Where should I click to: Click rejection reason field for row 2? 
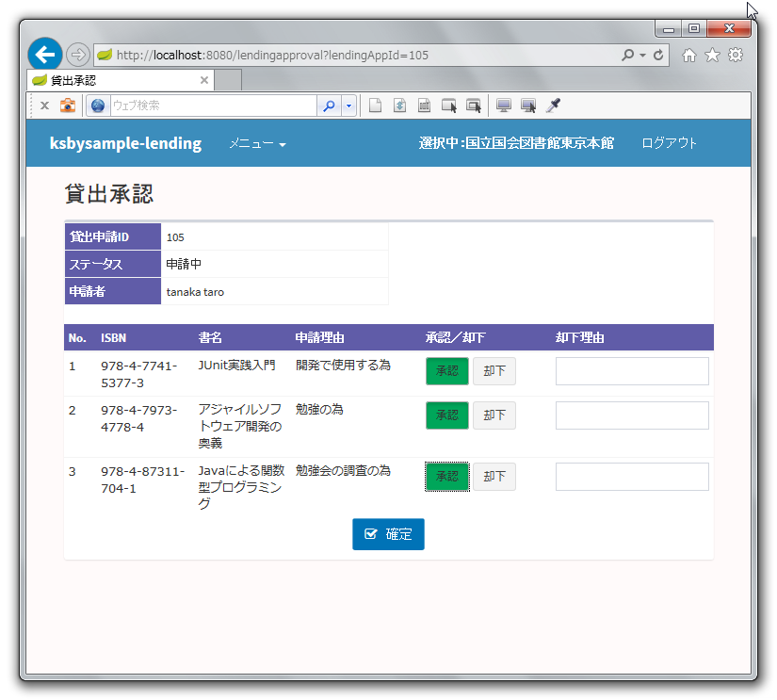coord(632,415)
